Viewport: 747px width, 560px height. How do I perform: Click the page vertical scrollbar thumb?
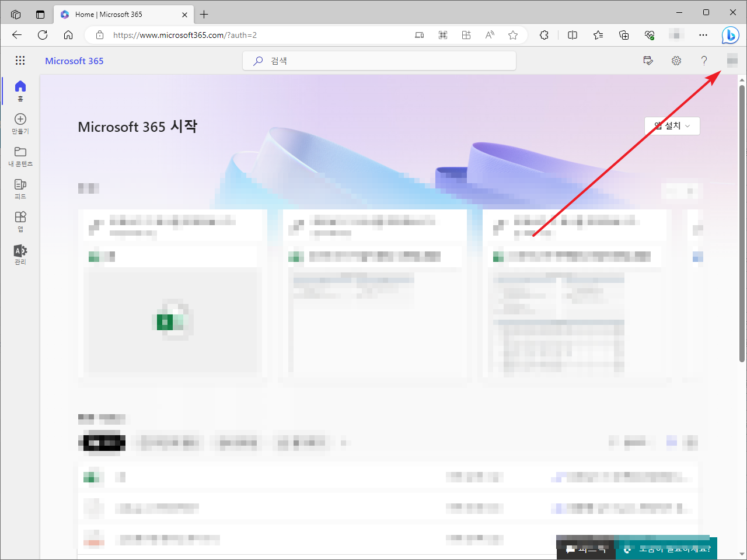click(742, 223)
